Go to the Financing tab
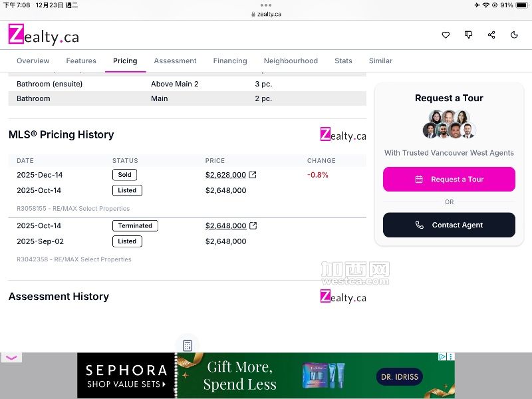The width and height of the screenshot is (532, 399). pyautogui.click(x=230, y=61)
